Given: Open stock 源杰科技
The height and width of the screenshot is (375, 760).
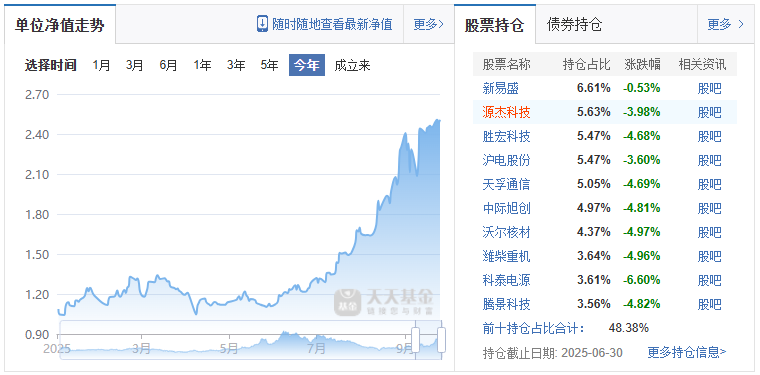Looking at the screenshot, I should coord(507,112).
